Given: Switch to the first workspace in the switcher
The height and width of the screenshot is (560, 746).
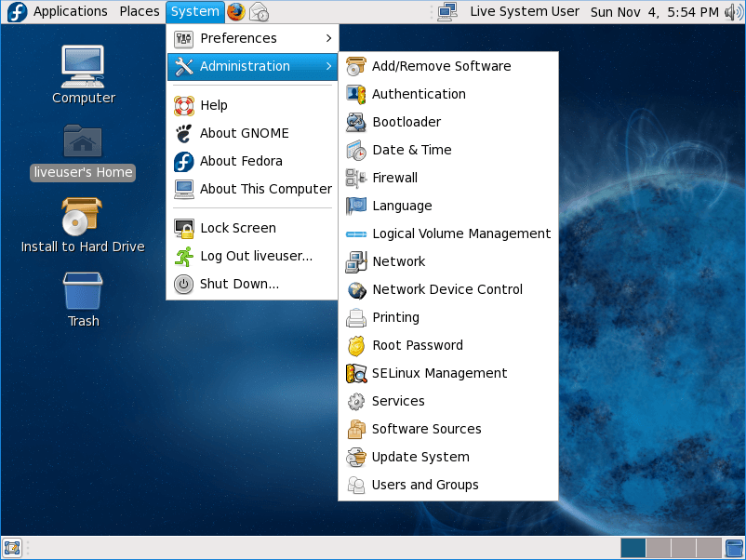Looking at the screenshot, I should [x=633, y=548].
